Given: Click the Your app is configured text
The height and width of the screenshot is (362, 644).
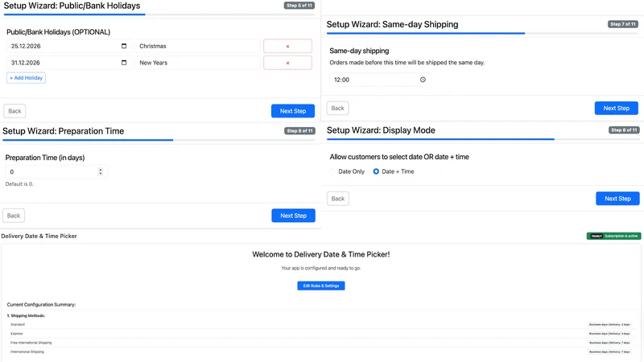Looking at the screenshot, I should pos(321,268).
